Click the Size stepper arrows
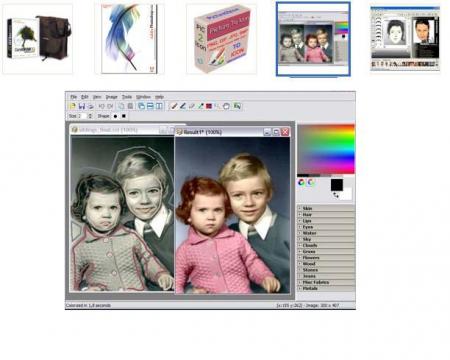The width and height of the screenshot is (450, 360). pyautogui.click(x=90, y=116)
